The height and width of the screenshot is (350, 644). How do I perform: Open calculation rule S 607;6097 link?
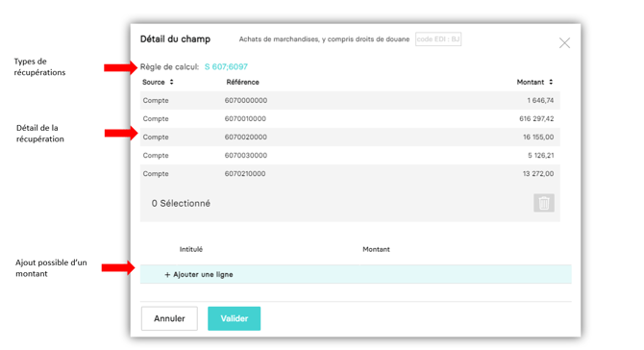[226, 66]
